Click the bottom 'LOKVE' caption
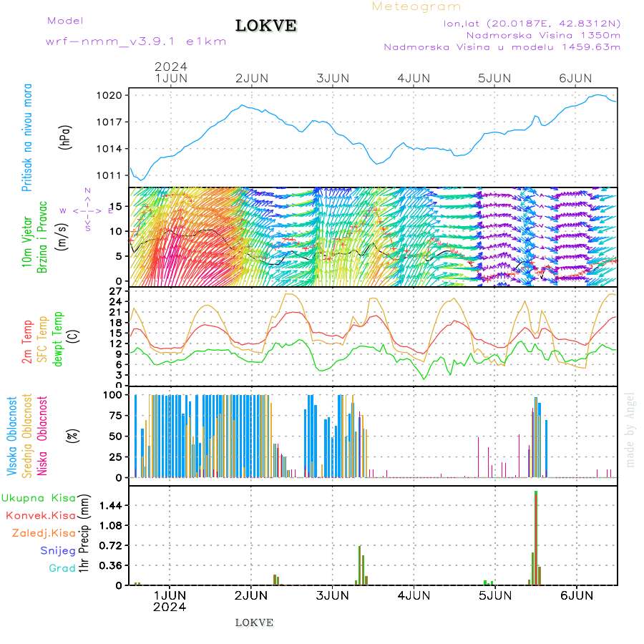 (254, 623)
